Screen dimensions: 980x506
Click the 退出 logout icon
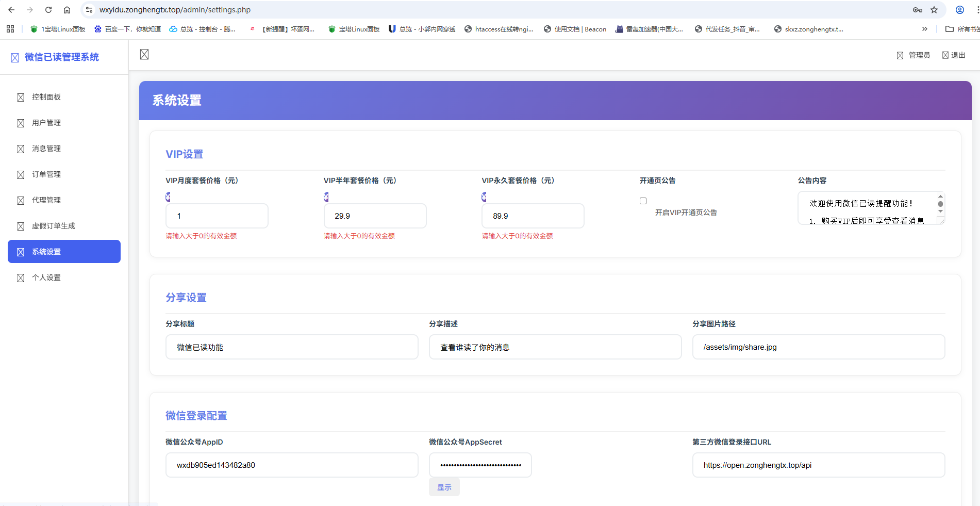pos(945,55)
